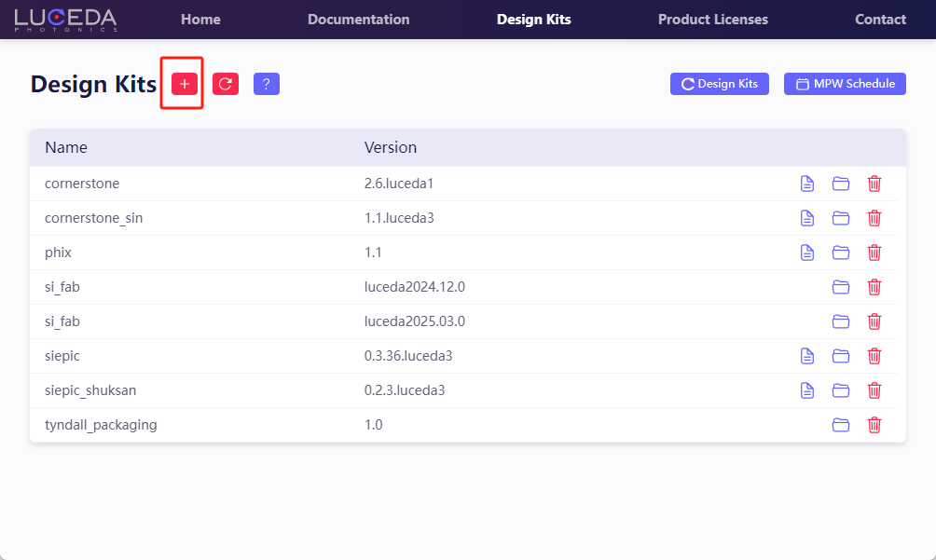Click version 0.2.3.luceda3

coord(404,390)
